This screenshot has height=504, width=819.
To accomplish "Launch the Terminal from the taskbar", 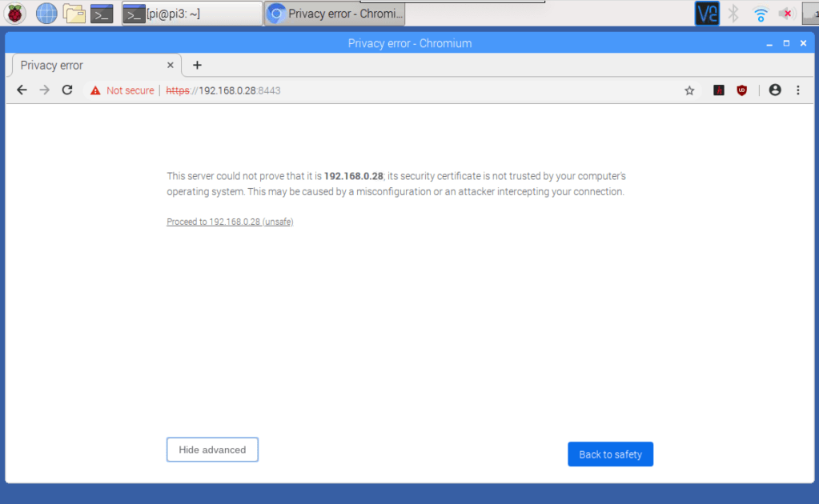I will click(x=102, y=13).
